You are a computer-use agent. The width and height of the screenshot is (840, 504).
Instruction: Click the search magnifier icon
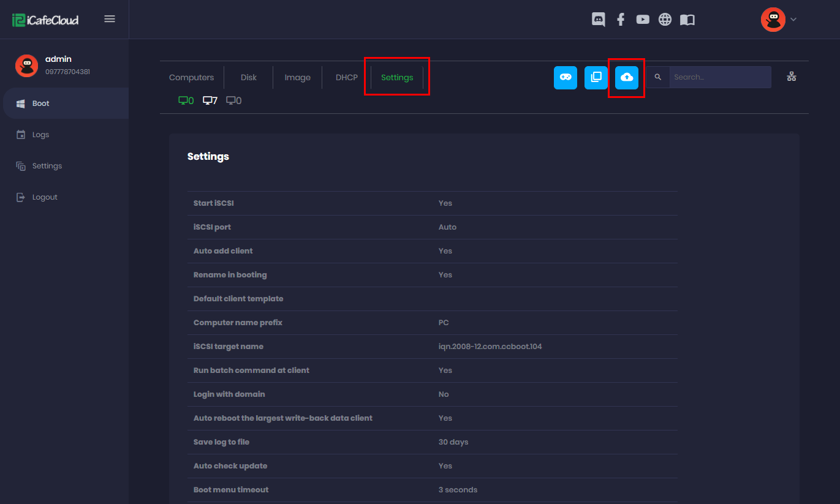click(657, 77)
